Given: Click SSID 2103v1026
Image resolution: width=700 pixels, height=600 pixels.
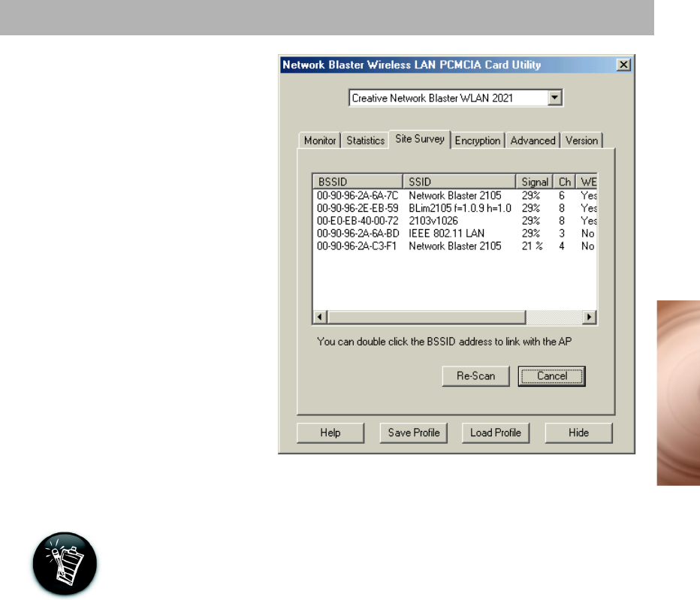Looking at the screenshot, I should point(433,221).
